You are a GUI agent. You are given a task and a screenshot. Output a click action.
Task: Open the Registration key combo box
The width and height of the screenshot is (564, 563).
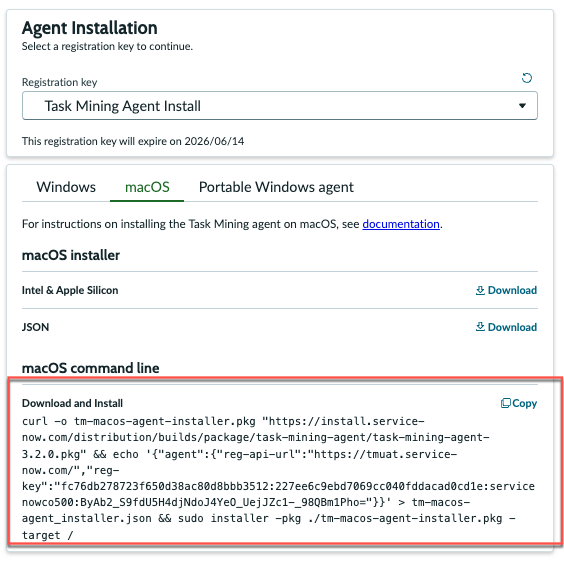(279, 106)
